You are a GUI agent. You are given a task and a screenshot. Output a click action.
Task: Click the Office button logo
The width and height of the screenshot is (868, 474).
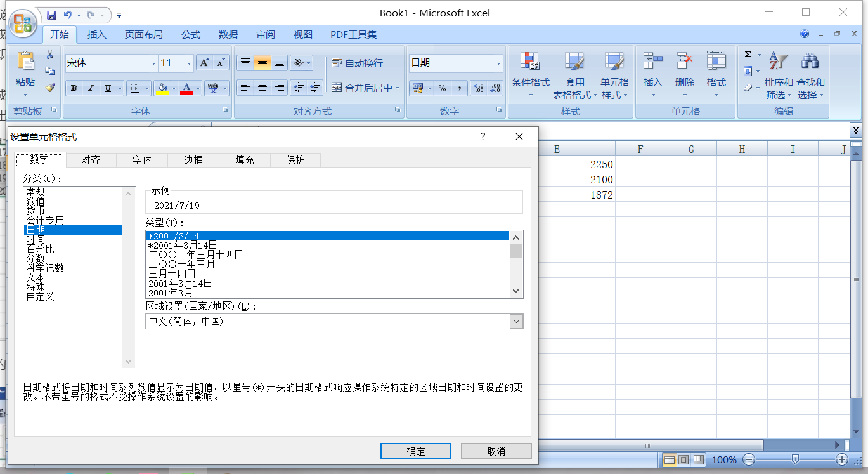pos(23,23)
